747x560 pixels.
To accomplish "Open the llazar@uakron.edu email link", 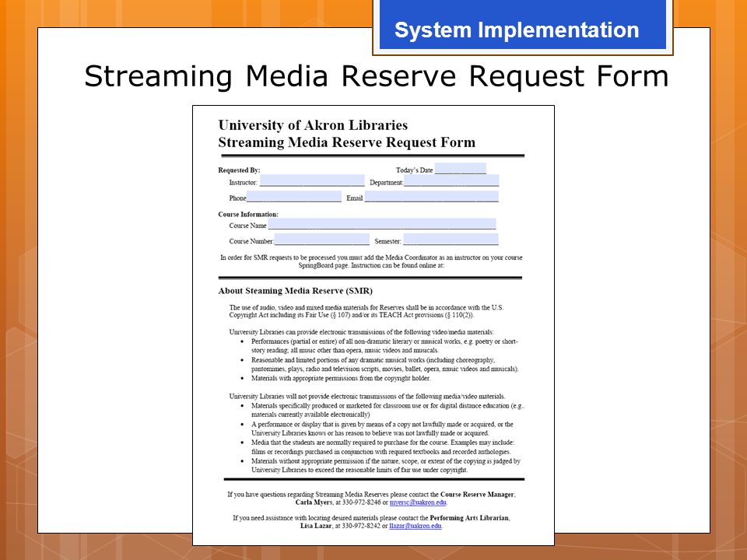I will pyautogui.click(x=416, y=526).
